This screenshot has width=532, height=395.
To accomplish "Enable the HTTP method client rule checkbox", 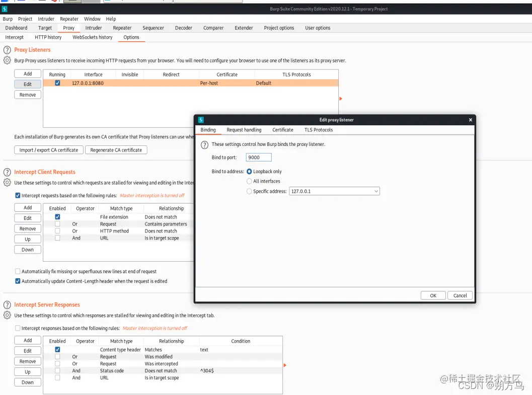I will click(57, 231).
